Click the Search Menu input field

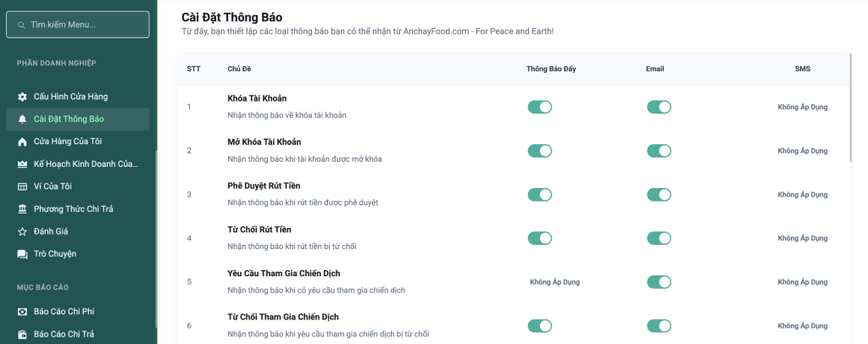click(x=78, y=25)
